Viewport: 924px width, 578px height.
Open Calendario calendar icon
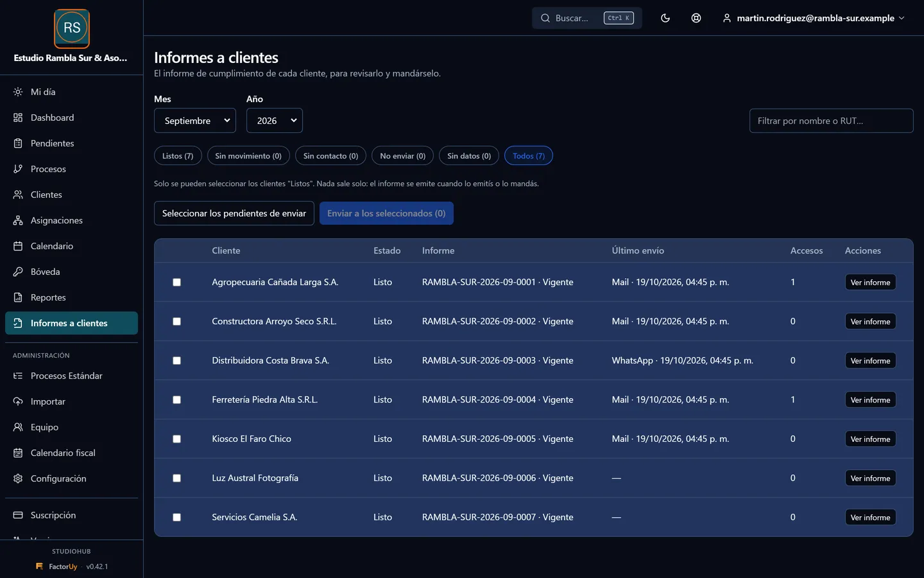coord(18,246)
